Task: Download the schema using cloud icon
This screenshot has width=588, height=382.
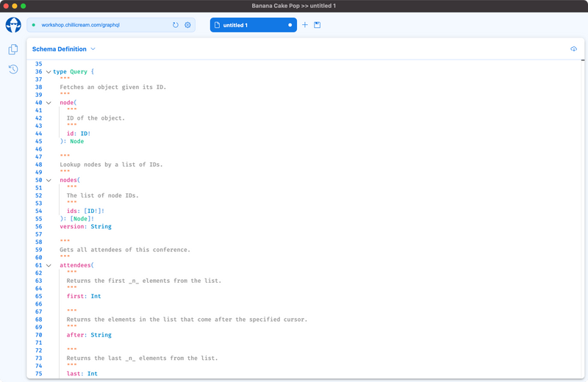Action: (573, 49)
